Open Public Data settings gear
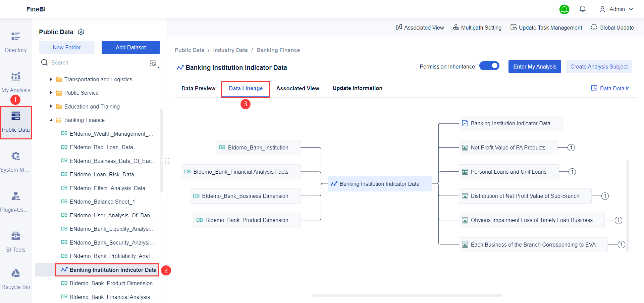The width and height of the screenshot is (644, 303). (80, 32)
